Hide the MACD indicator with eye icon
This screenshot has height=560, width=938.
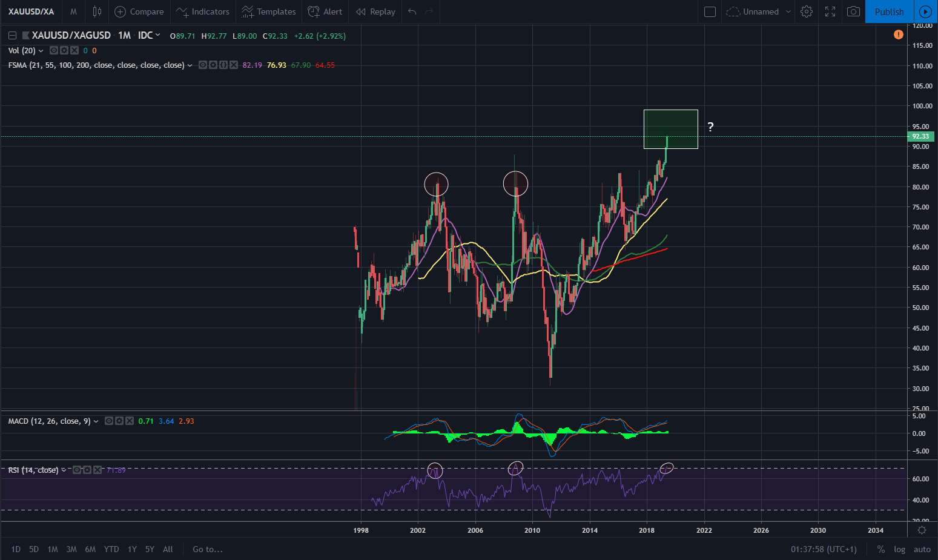coord(109,421)
